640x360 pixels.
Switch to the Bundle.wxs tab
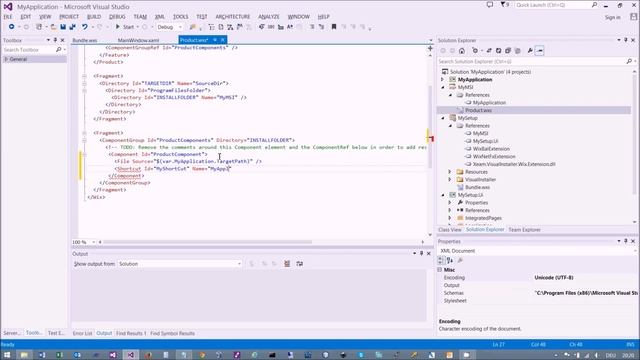pos(85,40)
